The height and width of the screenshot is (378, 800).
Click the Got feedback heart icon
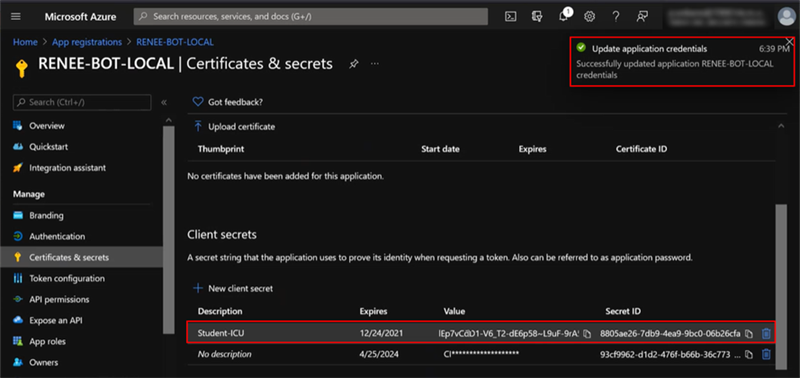pyautogui.click(x=198, y=102)
